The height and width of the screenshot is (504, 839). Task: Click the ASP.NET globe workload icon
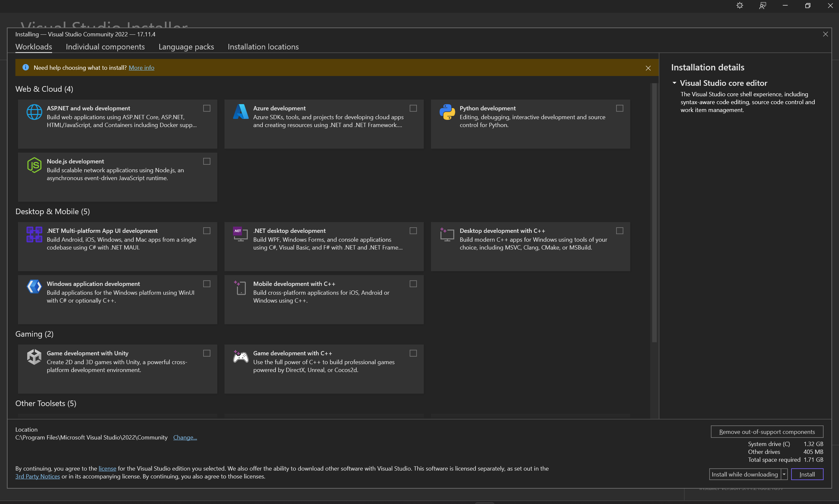click(x=34, y=112)
